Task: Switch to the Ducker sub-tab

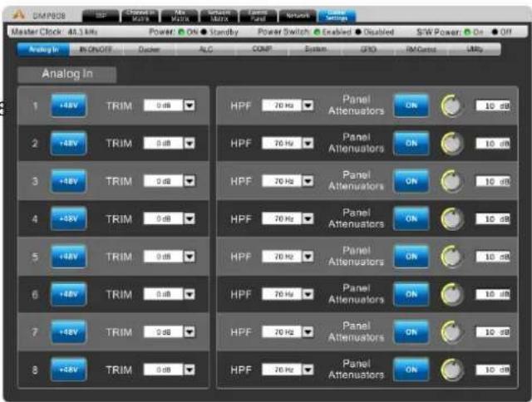Action: (150, 50)
